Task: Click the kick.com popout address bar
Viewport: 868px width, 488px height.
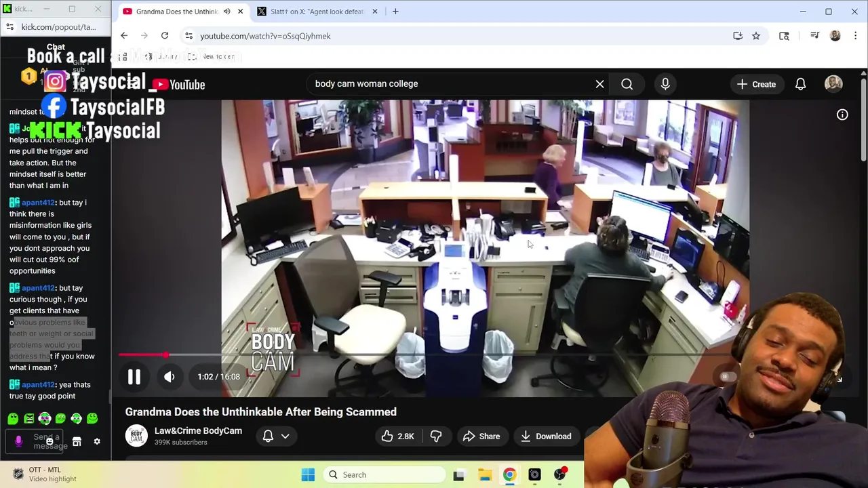Action: pos(58,27)
